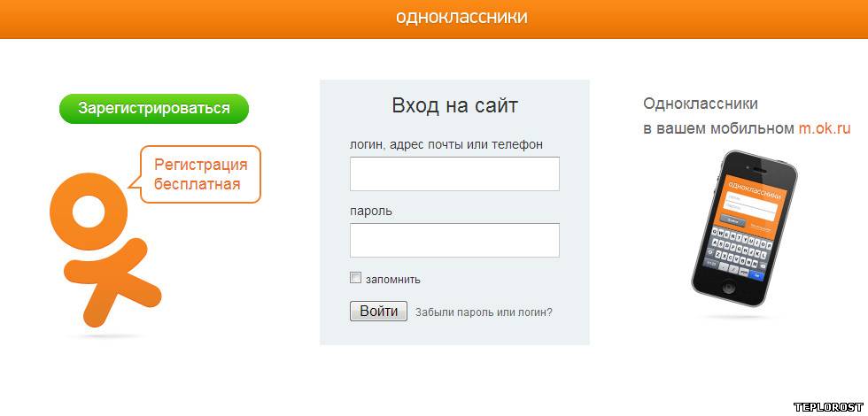
Task: Click the 'Регистрация бесплатная' speech bubble
Action: tap(200, 174)
